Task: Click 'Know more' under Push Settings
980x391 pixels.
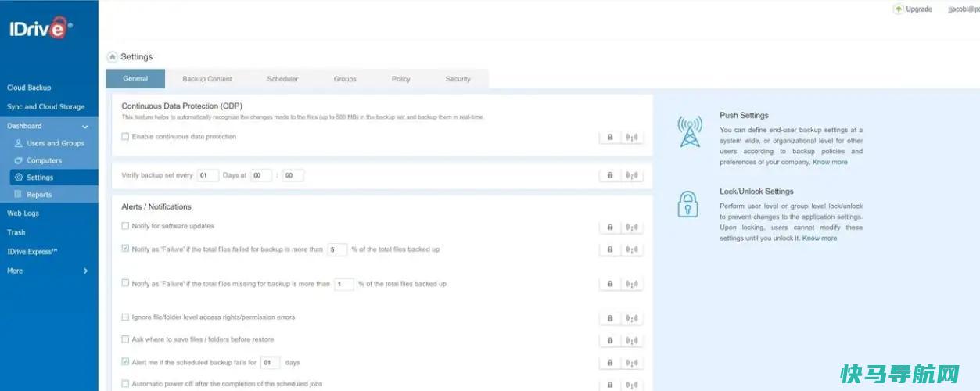Action: (x=830, y=163)
